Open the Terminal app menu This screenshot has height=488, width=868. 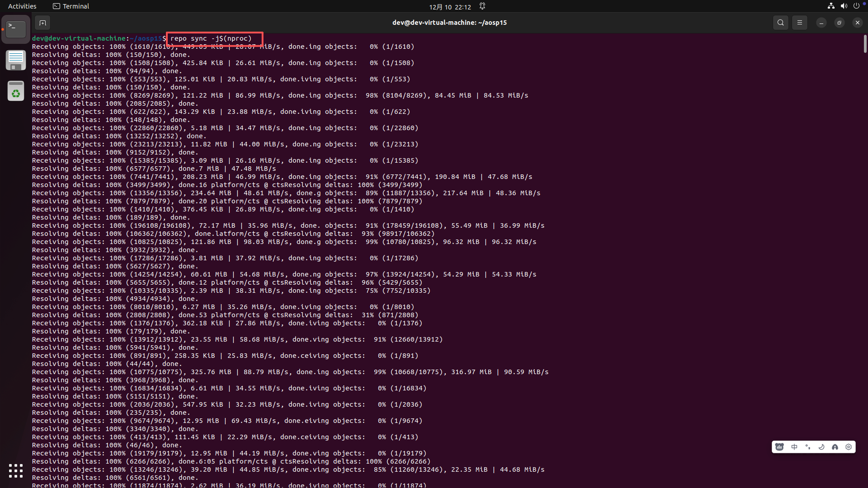click(71, 6)
